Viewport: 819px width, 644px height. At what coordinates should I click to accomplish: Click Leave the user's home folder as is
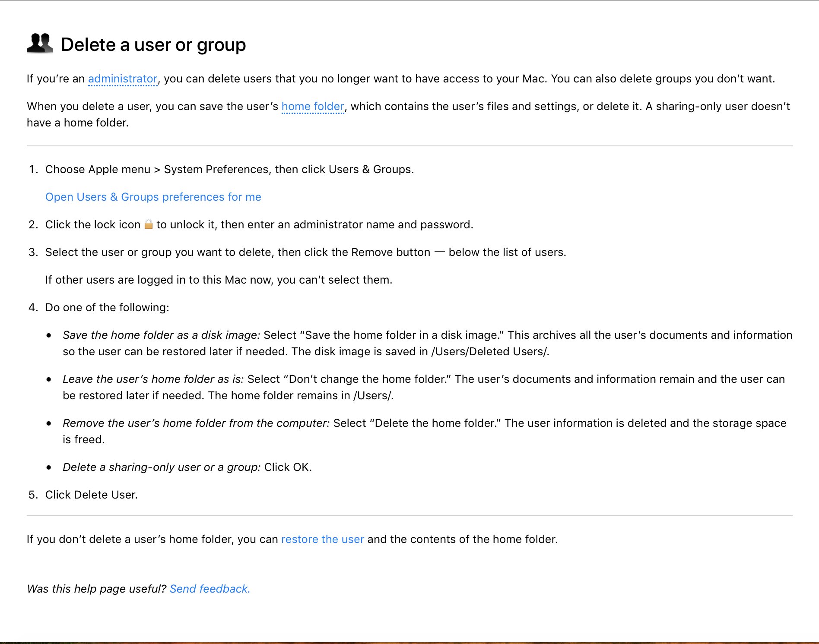(x=153, y=379)
